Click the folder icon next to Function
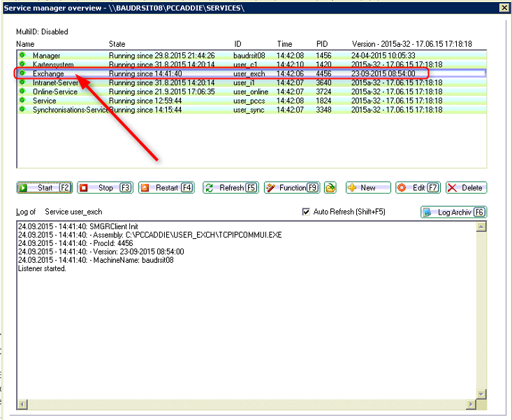 (330, 187)
